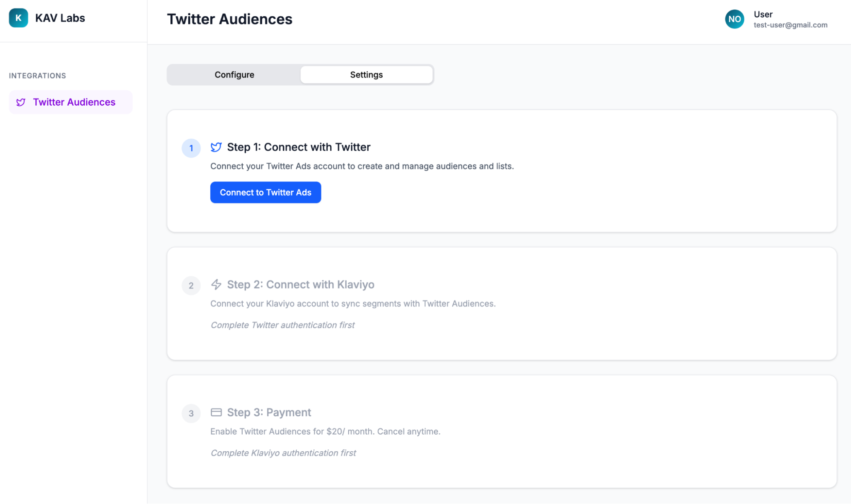The height and width of the screenshot is (504, 851).
Task: Click the lightning bolt icon beside Step 2
Action: pos(216,284)
